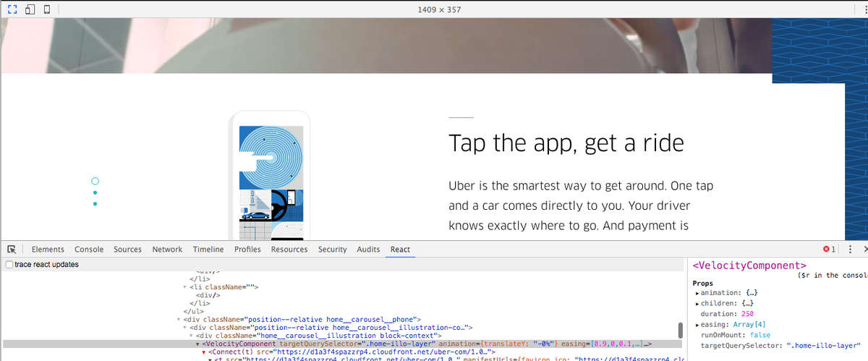The image size is (868, 361).
Task: Edit the duration value 250
Action: point(747,314)
